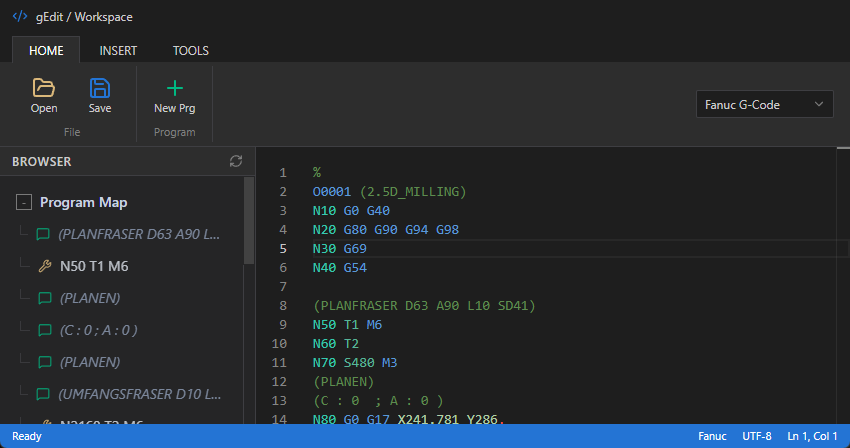
Task: Click the comment icon beside UMFANGSFRASER D10 entry
Action: click(43, 394)
